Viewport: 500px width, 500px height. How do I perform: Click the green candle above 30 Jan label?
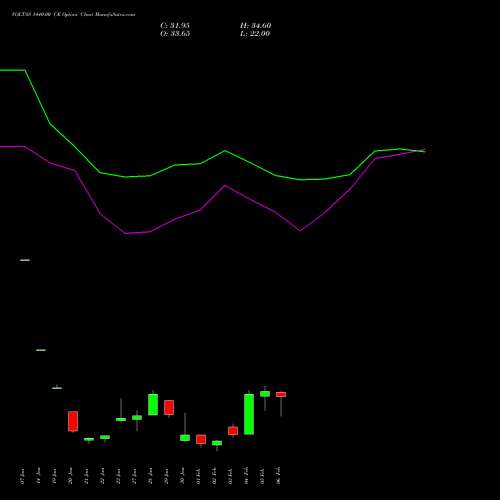tap(185, 438)
